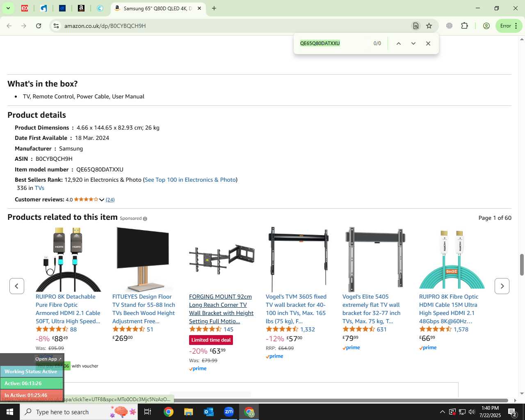Switch to the dark blue 'df' pinned tab
This screenshot has width=525, height=420.
(x=62, y=8)
